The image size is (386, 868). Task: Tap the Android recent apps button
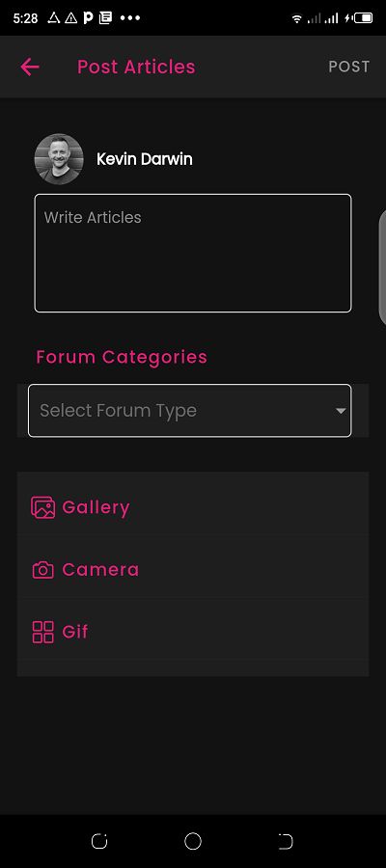coord(99,841)
